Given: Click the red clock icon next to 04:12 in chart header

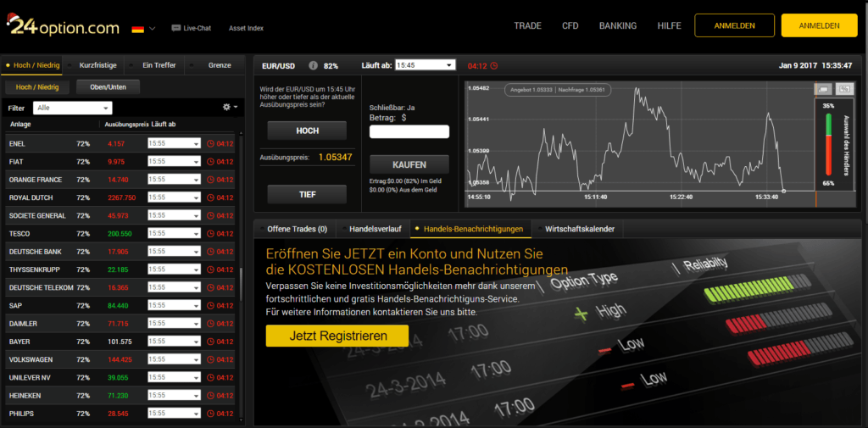Looking at the screenshot, I should pyautogui.click(x=494, y=66).
